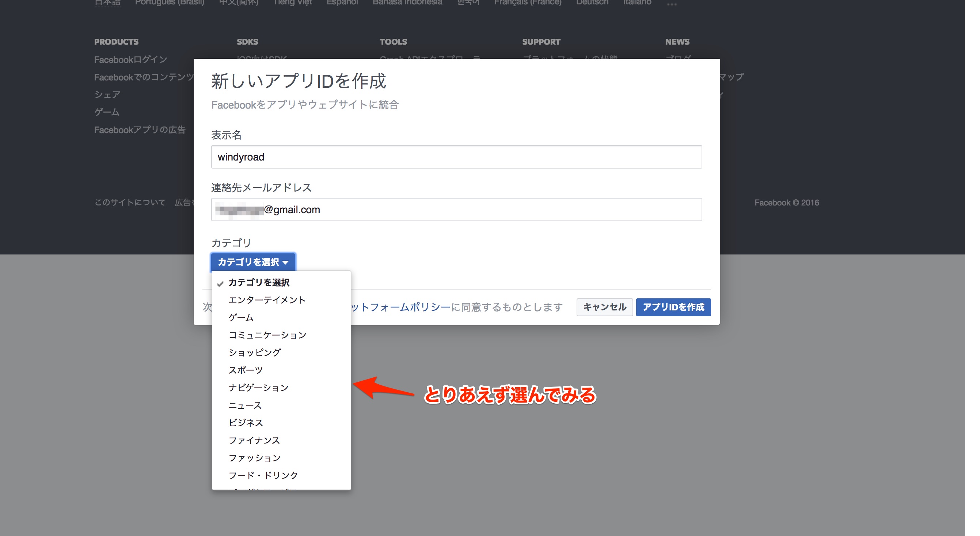Switch language to Português (Brasil)

click(170, 2)
